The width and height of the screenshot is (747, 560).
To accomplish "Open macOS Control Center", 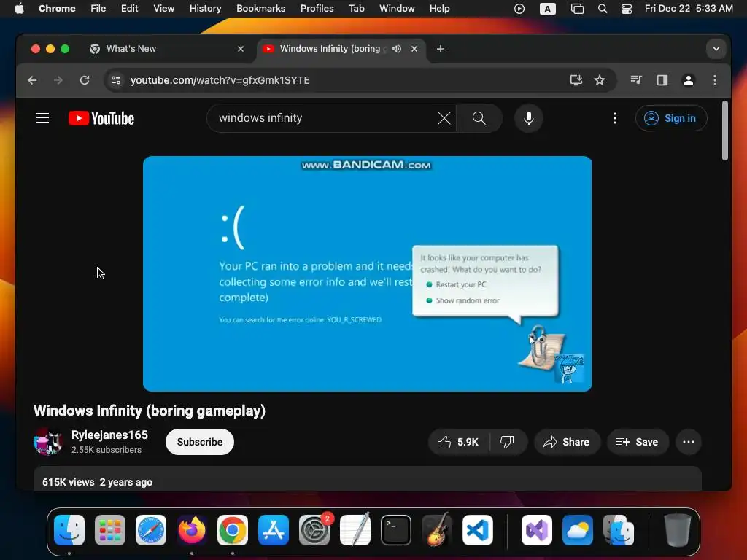I will click(x=627, y=9).
